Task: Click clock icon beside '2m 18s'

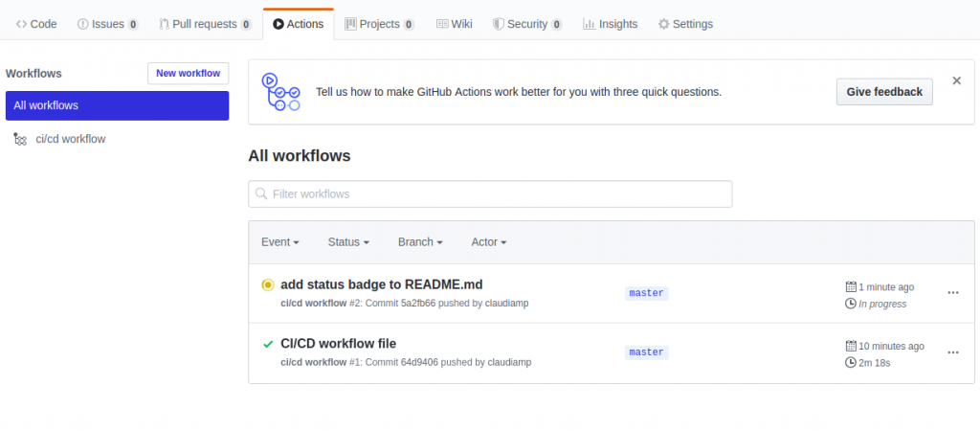Action: point(851,362)
